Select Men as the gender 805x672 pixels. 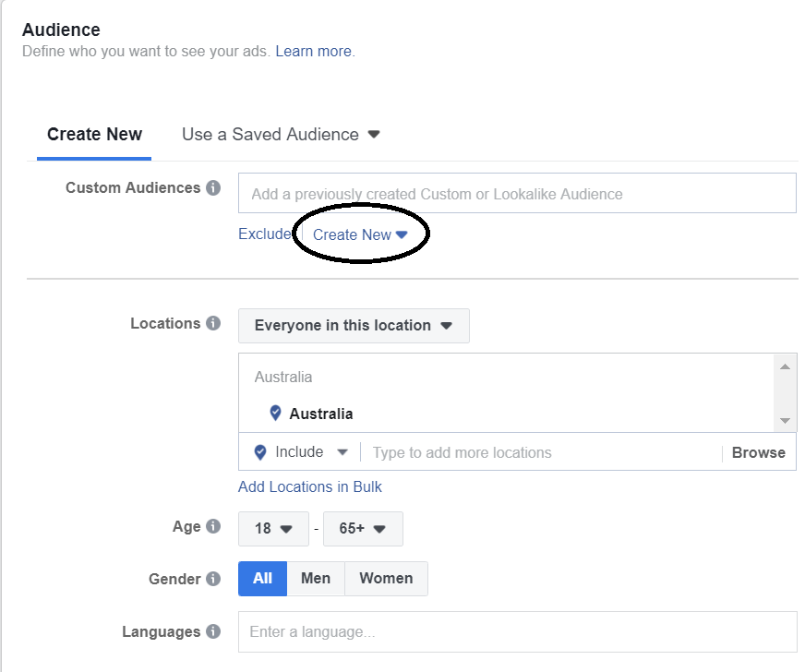point(316,579)
